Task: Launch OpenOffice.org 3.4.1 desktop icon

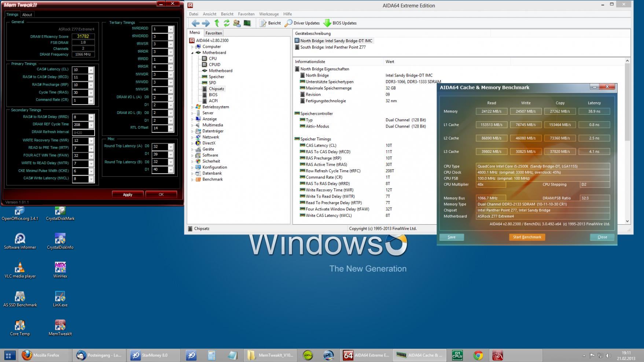Action: pyautogui.click(x=20, y=214)
